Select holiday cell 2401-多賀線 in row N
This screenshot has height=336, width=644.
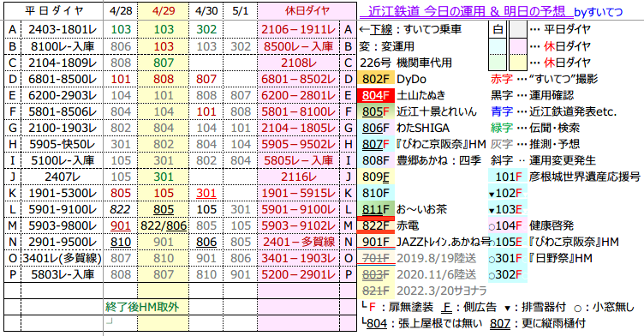coord(299,242)
